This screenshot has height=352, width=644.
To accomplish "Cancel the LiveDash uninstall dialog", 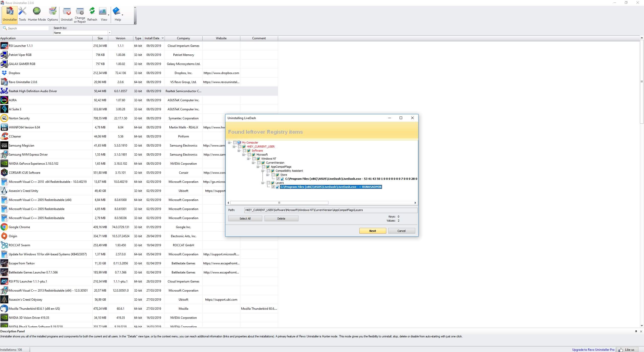I will (x=402, y=231).
